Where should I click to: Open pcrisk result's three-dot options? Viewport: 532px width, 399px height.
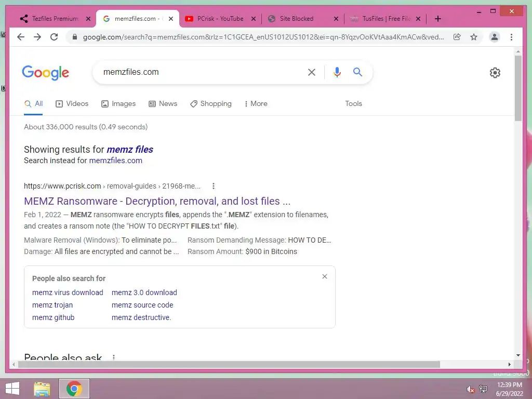(x=213, y=186)
